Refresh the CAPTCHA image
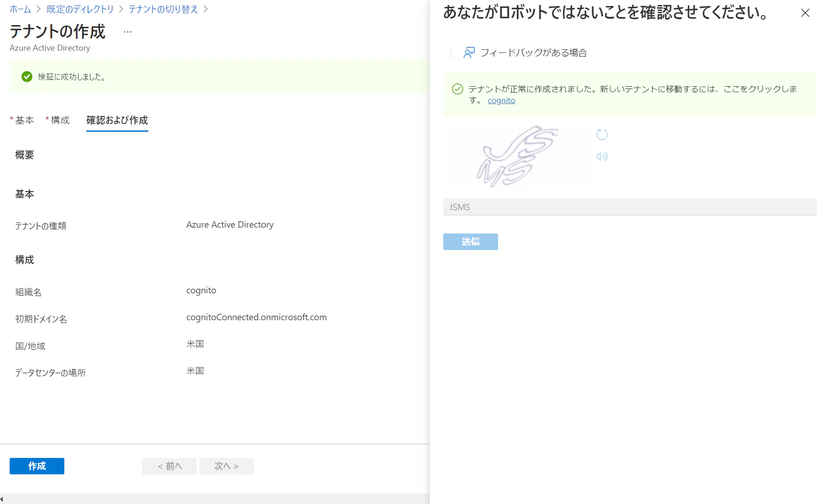834x504 pixels. click(602, 135)
